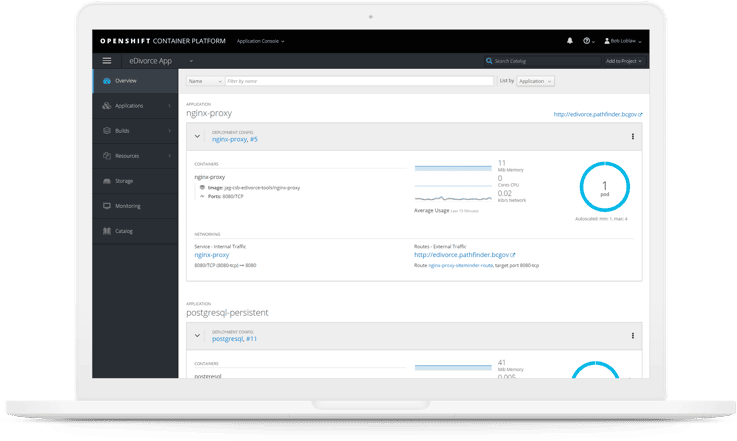Open the postgresql deployment config link

pos(227,339)
